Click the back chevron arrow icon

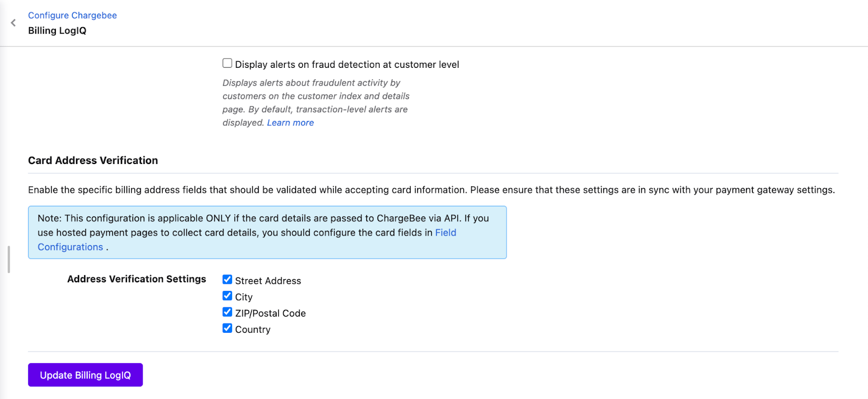tap(14, 23)
